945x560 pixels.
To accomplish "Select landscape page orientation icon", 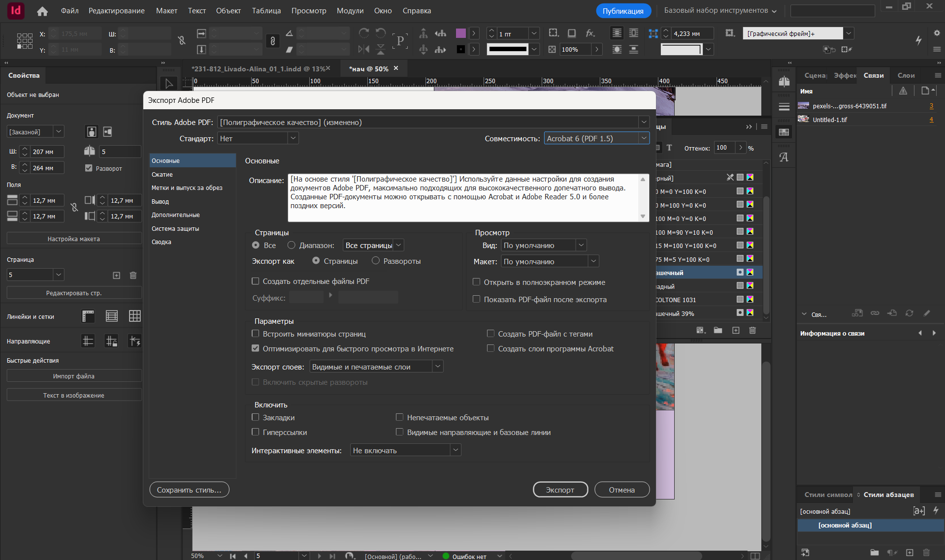I will point(107,131).
